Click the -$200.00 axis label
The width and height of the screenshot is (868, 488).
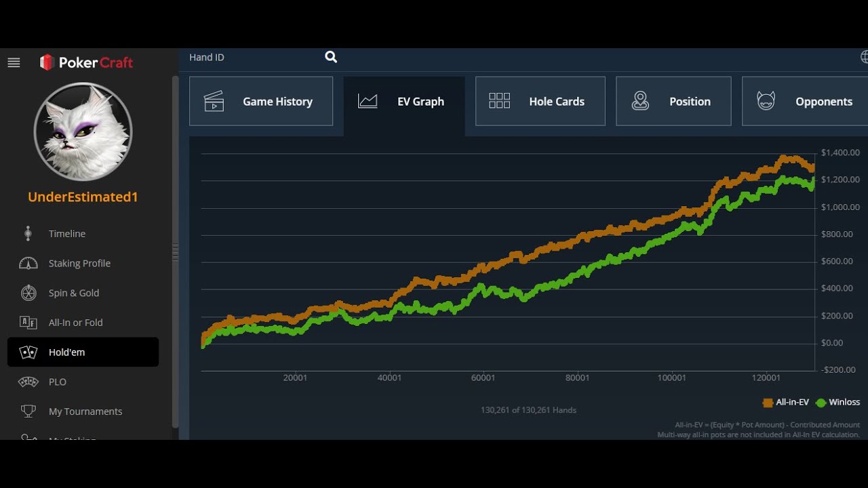pyautogui.click(x=838, y=370)
